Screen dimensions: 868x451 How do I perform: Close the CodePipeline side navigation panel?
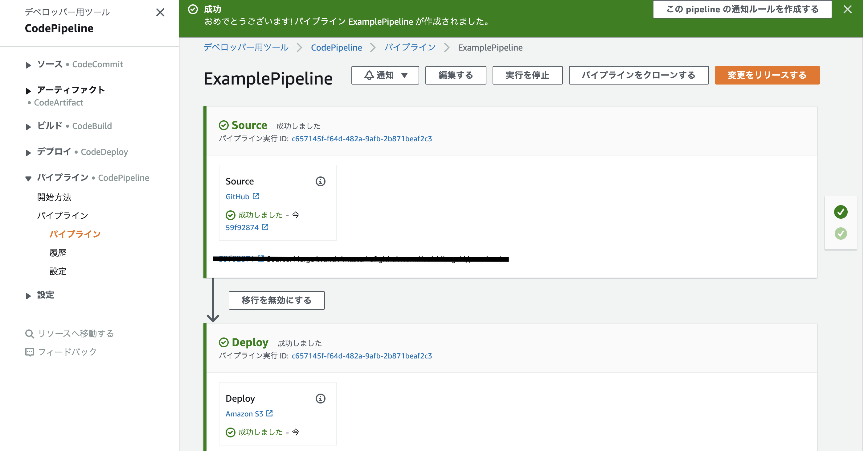(x=160, y=12)
